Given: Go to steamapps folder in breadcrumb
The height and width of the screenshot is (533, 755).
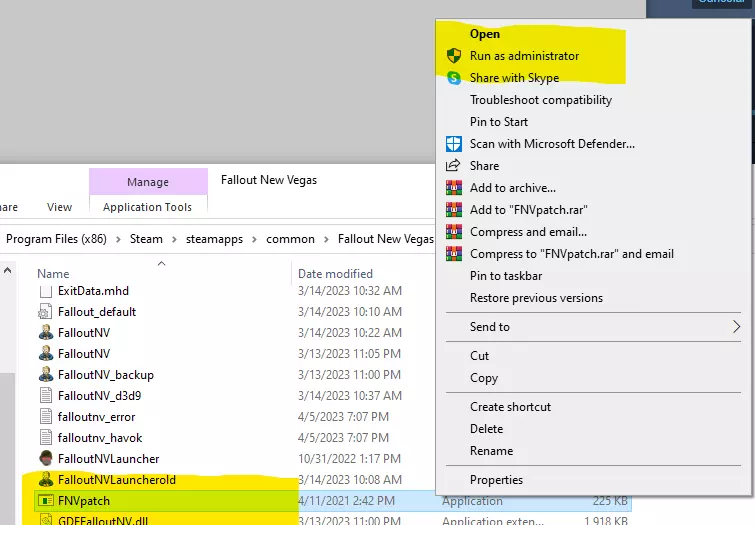Looking at the screenshot, I should pos(214,239).
